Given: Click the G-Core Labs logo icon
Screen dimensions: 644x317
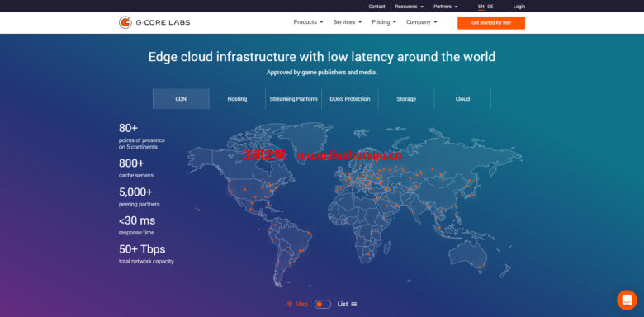Looking at the screenshot, I should (125, 22).
